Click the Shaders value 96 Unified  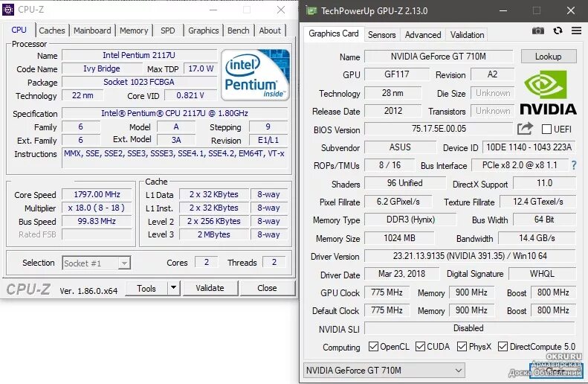405,183
